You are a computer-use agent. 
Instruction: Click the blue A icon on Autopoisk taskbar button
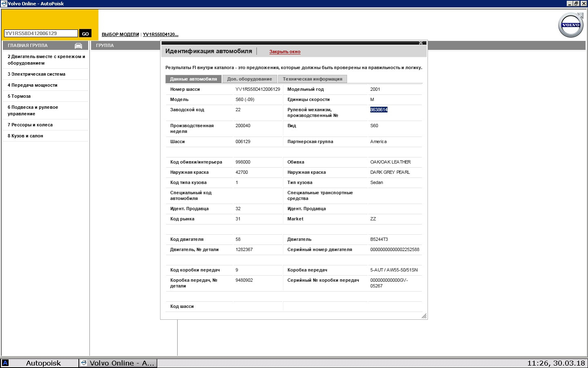tap(6, 363)
